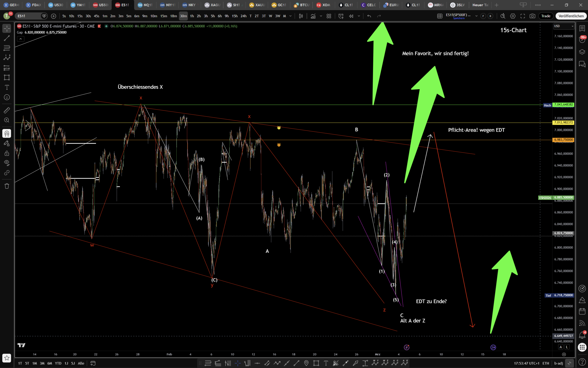
Task: Hide all drawings with eye icon
Action: pos(7,163)
